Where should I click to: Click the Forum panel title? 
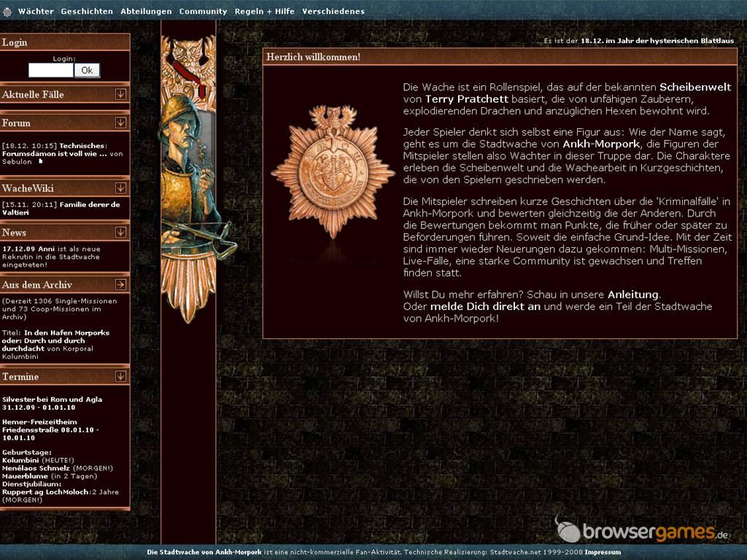coord(16,122)
